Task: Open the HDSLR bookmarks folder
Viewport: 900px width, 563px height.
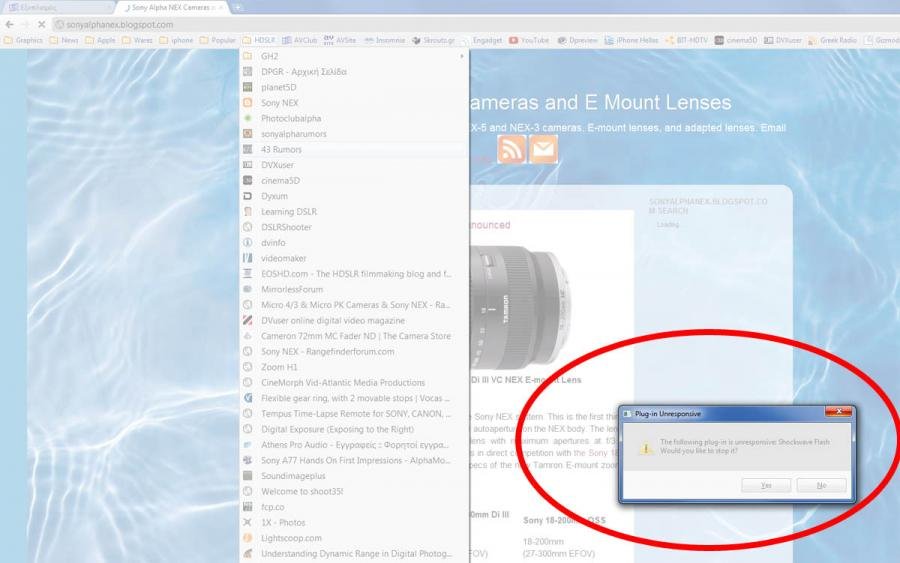Action: pyautogui.click(x=259, y=41)
